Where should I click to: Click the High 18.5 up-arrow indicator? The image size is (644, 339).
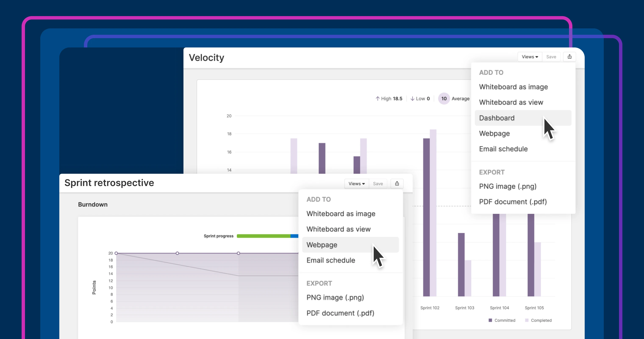pos(378,99)
